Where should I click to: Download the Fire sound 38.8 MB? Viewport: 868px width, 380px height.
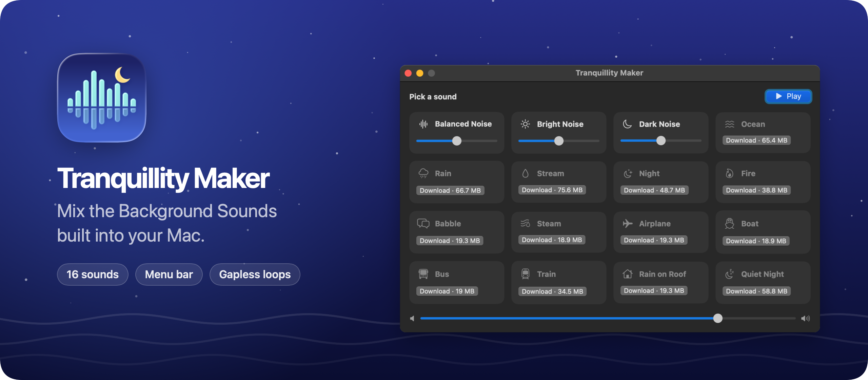click(x=756, y=190)
